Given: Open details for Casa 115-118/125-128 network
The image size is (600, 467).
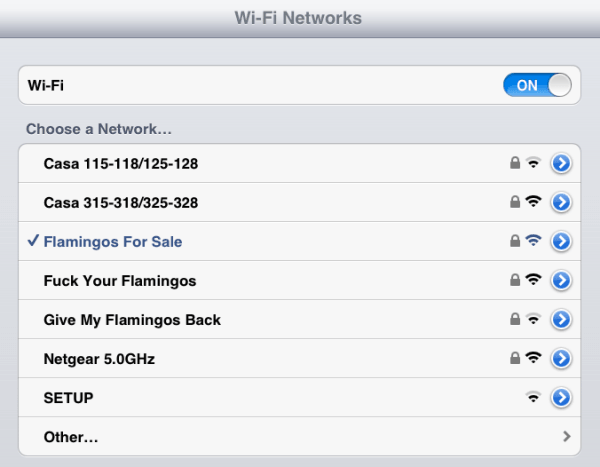Looking at the screenshot, I should 561,163.
